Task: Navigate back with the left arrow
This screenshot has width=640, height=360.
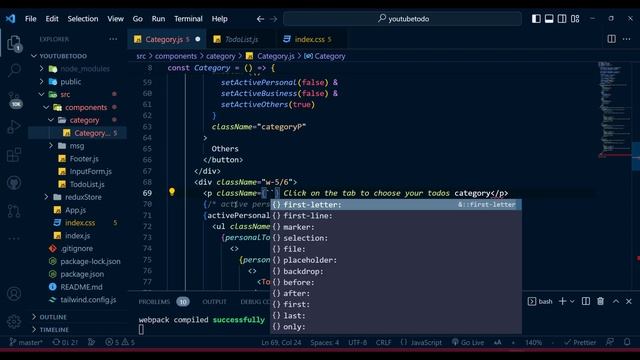Action: point(260,19)
